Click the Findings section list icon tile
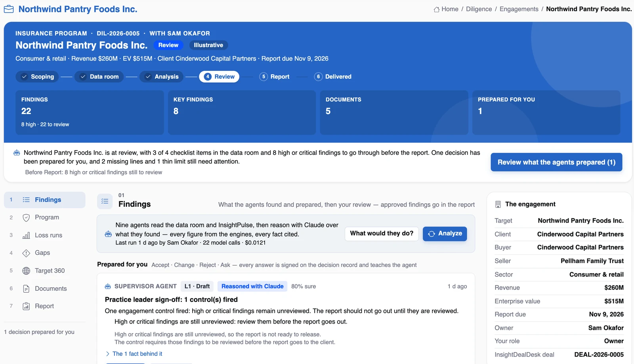The height and width of the screenshot is (364, 634). point(105,201)
